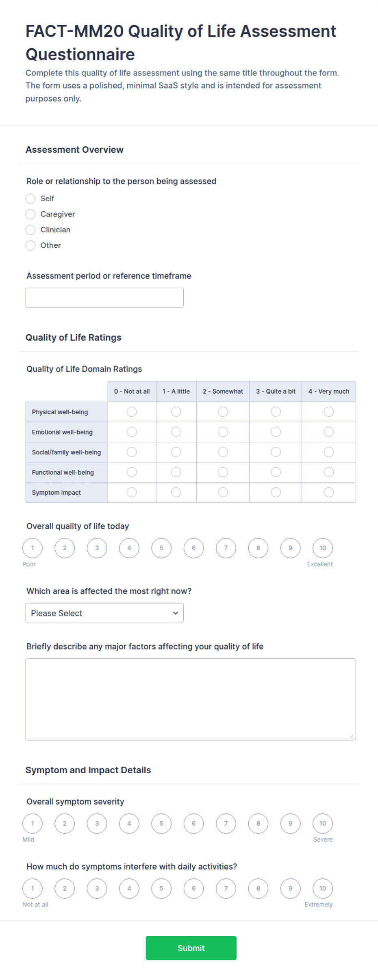
Task: Pick the Other role option
Action: tap(30, 245)
